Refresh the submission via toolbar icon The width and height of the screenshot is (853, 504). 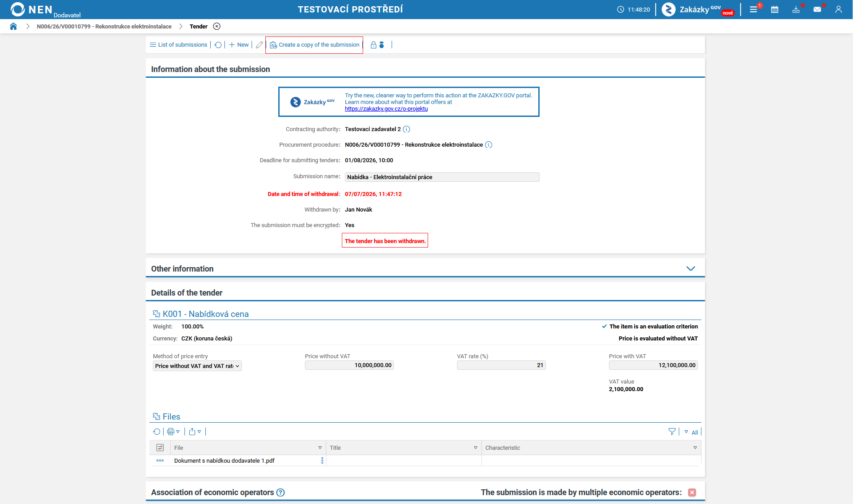click(218, 45)
